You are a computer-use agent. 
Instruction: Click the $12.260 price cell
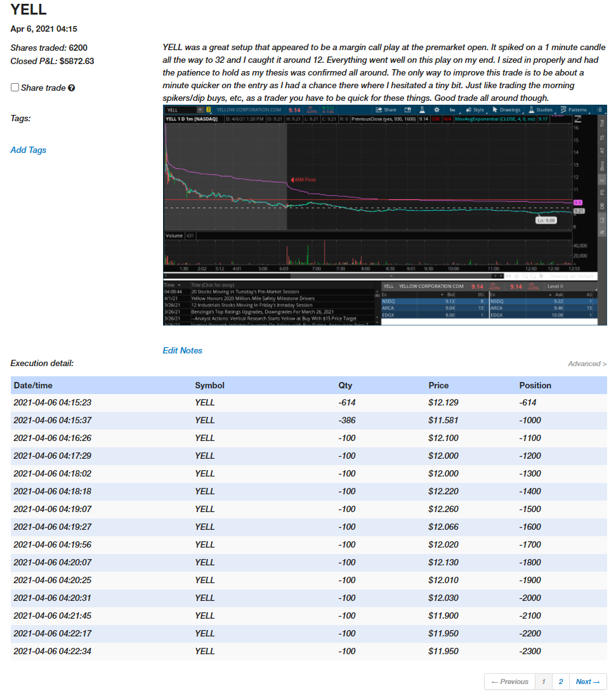click(443, 510)
